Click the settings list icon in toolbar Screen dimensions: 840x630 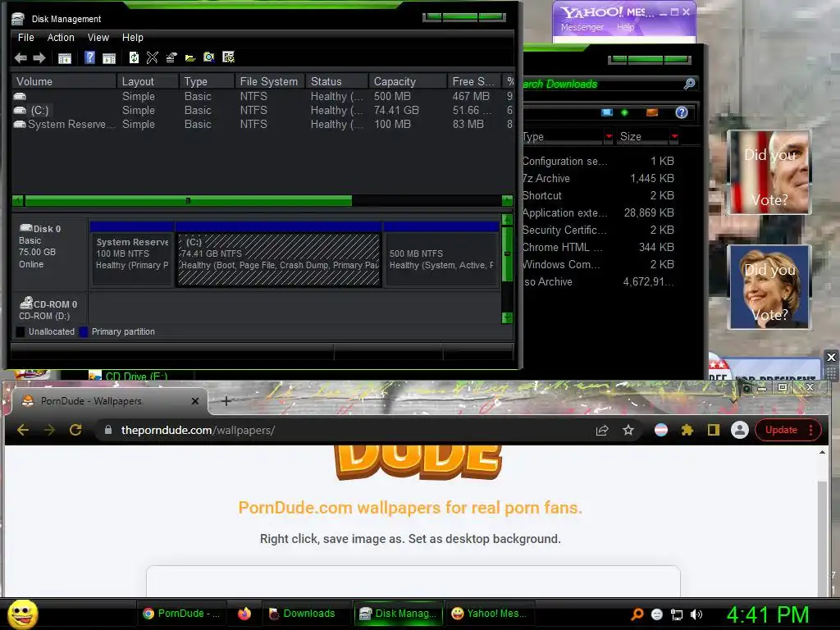[x=228, y=57]
